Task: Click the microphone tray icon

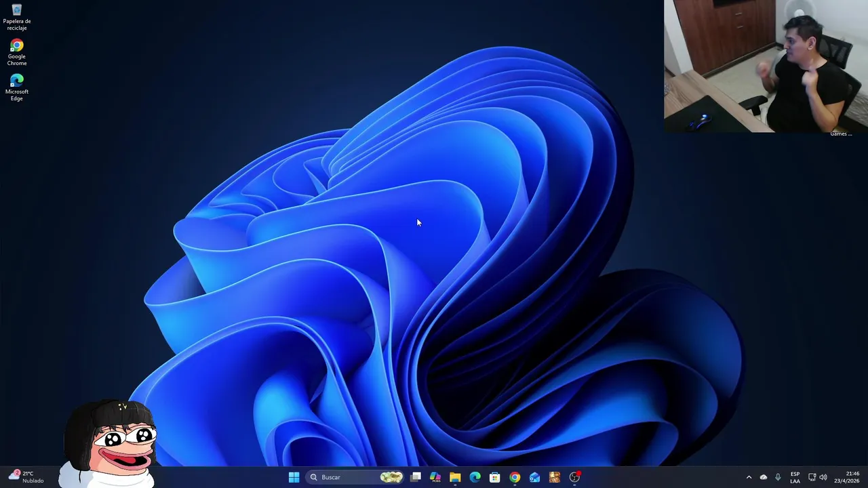Action: 778,477
